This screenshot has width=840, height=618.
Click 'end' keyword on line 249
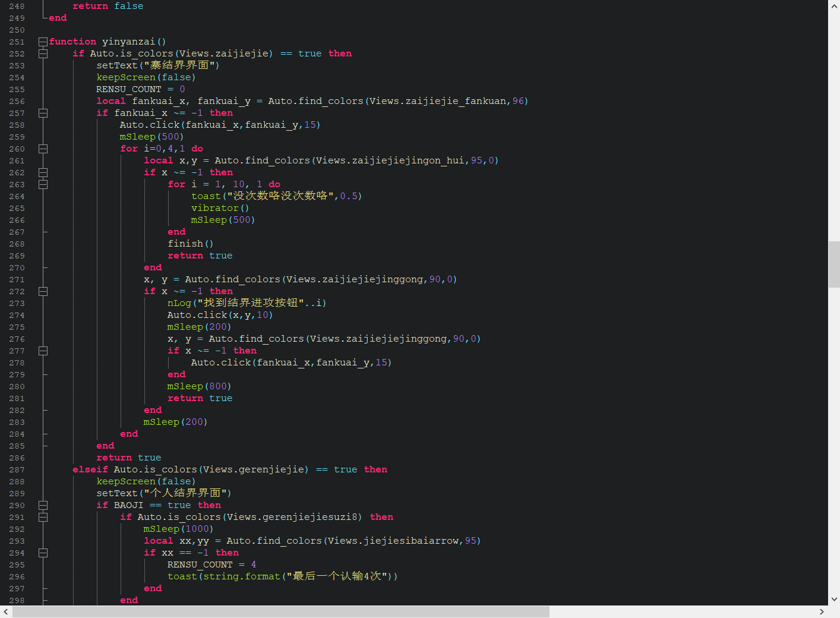58,18
